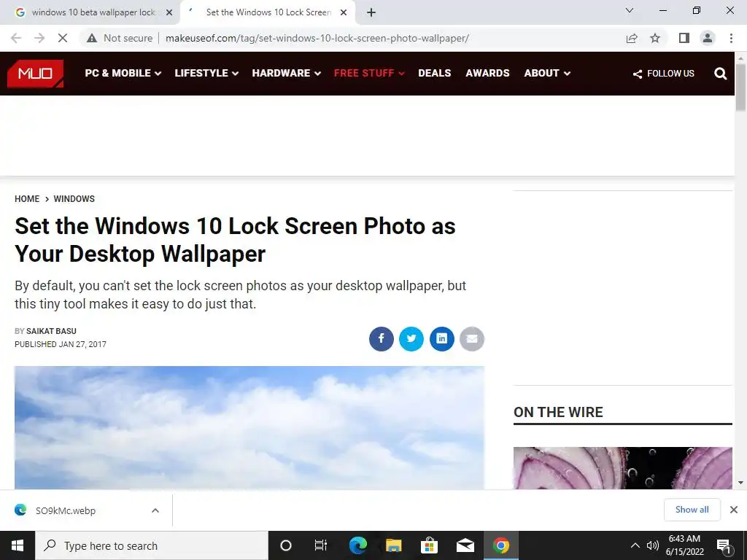The width and height of the screenshot is (747, 560).
Task: Open Chrome side panel
Action: (x=684, y=38)
